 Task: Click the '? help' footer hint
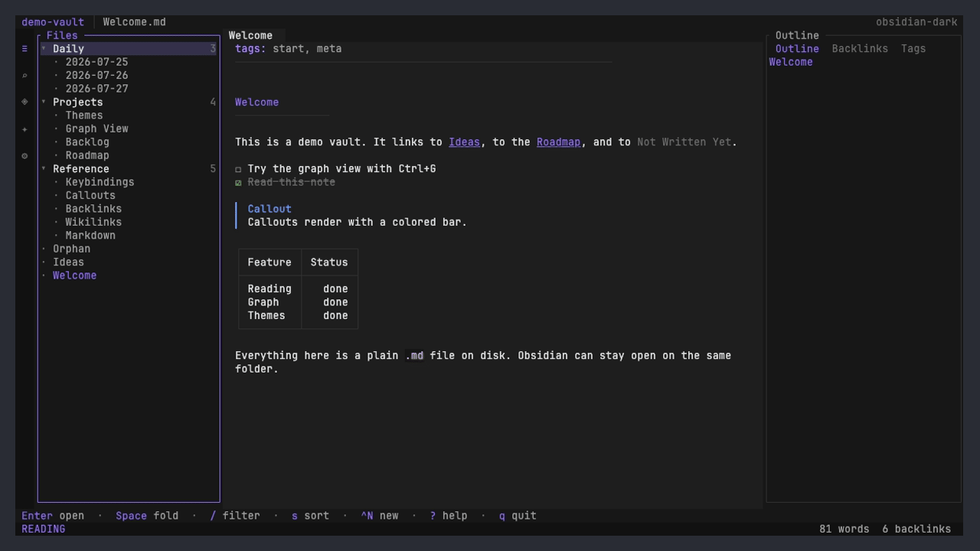click(x=449, y=516)
